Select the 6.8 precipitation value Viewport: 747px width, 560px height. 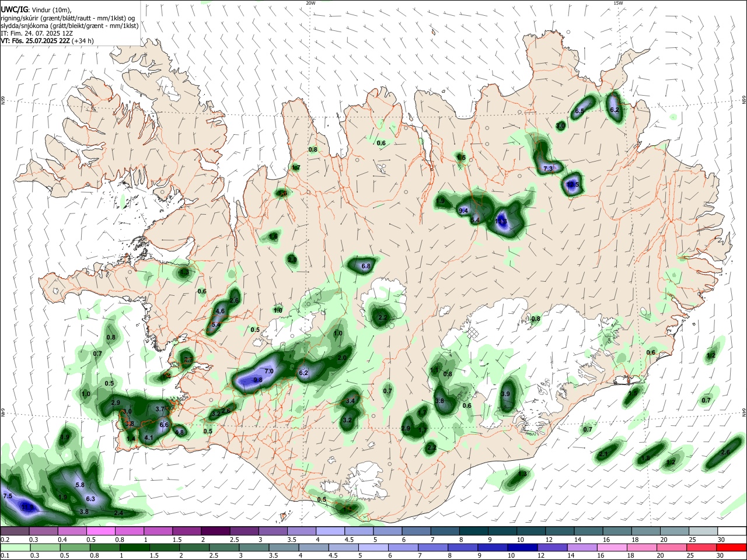(366, 266)
